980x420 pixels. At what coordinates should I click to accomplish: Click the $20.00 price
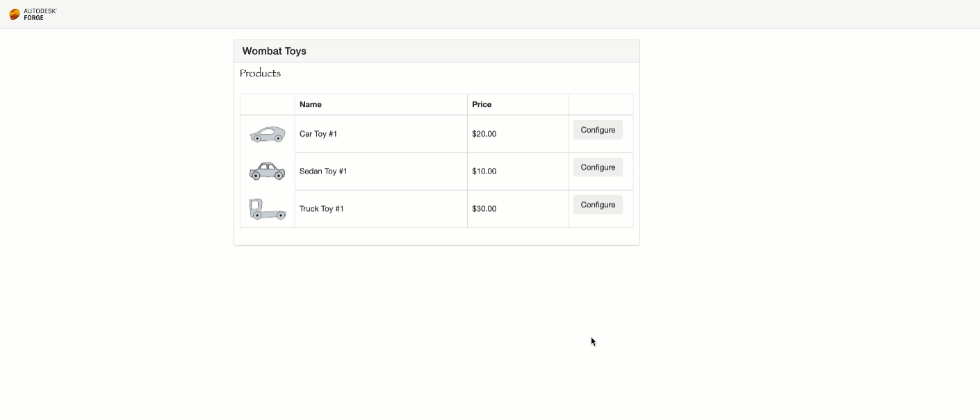(484, 134)
